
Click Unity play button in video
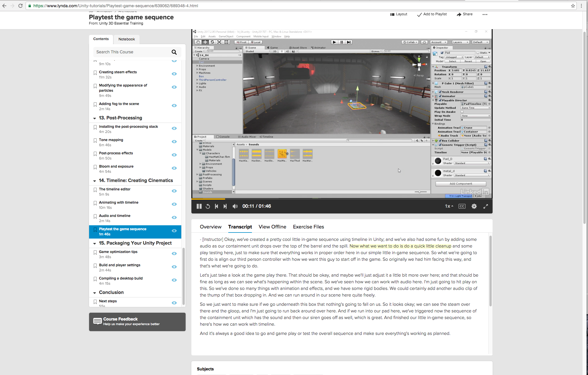[334, 42]
